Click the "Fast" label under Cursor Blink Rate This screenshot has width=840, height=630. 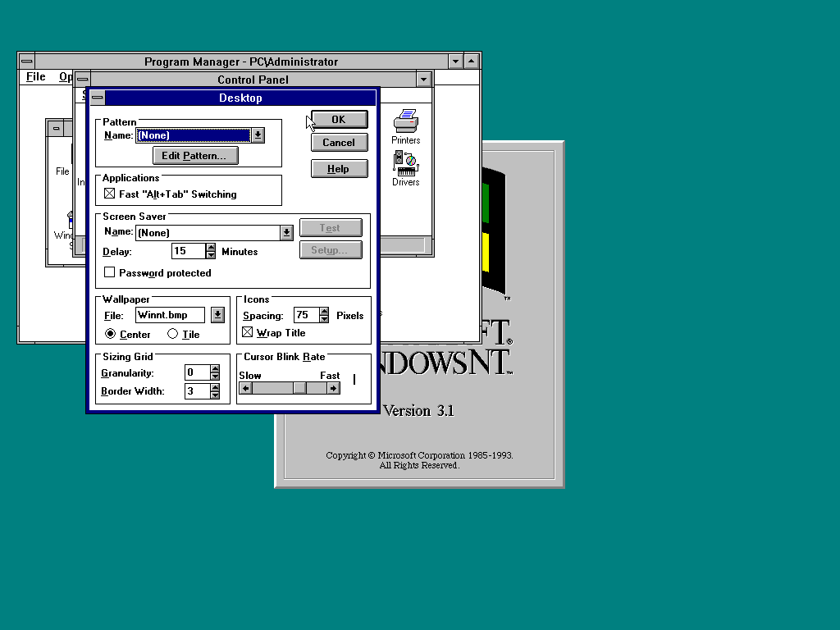(x=330, y=376)
